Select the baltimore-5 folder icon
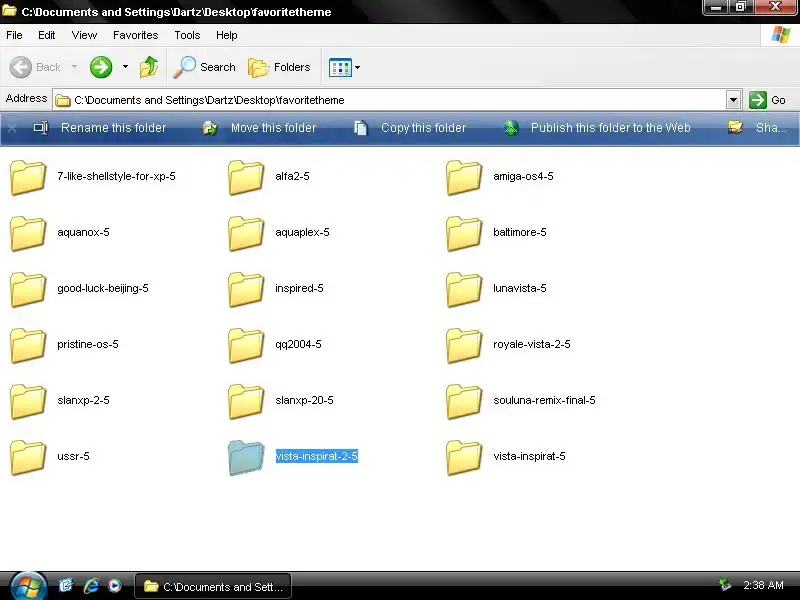 pos(464,233)
